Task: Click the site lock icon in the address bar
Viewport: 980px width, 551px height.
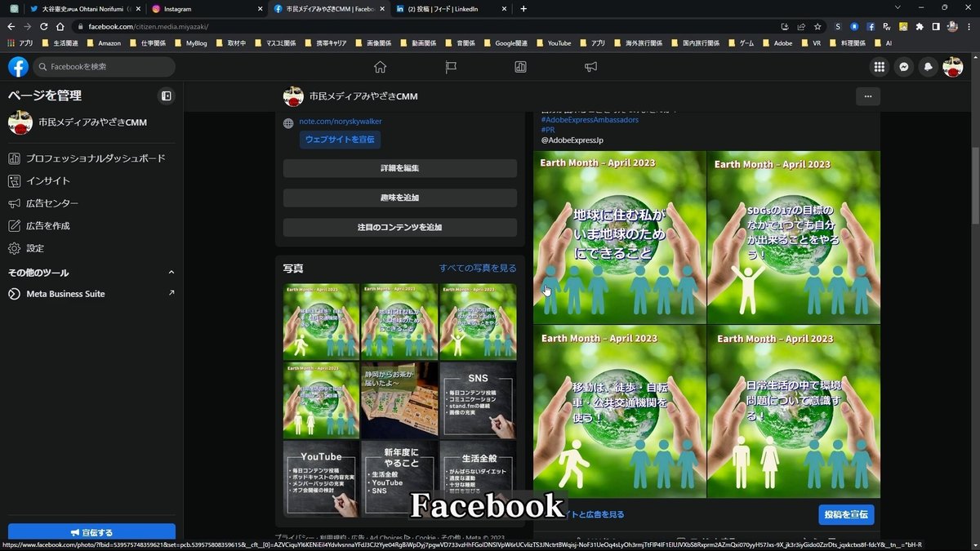Action: pyautogui.click(x=81, y=26)
